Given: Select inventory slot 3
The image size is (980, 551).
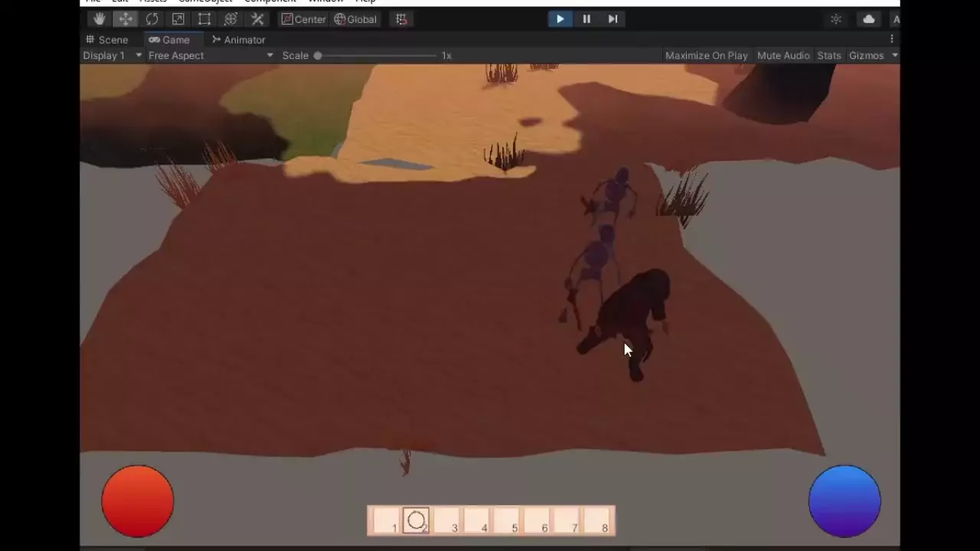Looking at the screenshot, I should point(447,521).
